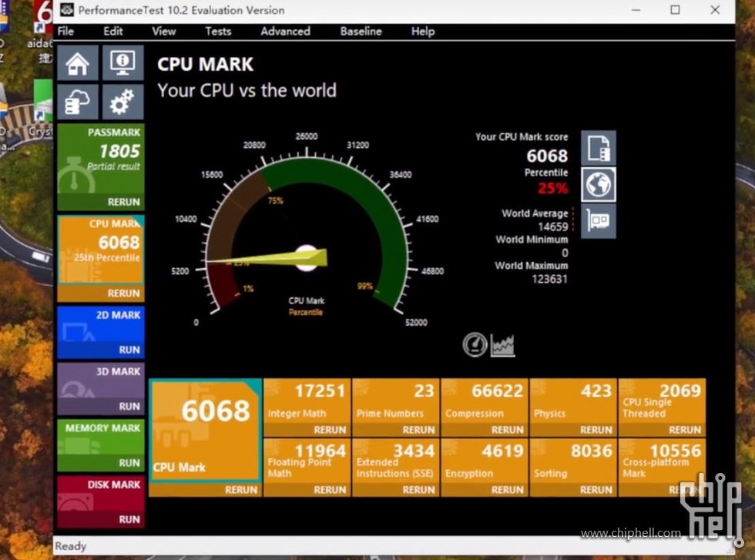Open the System Information monitor icon
The image size is (755, 560).
coord(122,62)
